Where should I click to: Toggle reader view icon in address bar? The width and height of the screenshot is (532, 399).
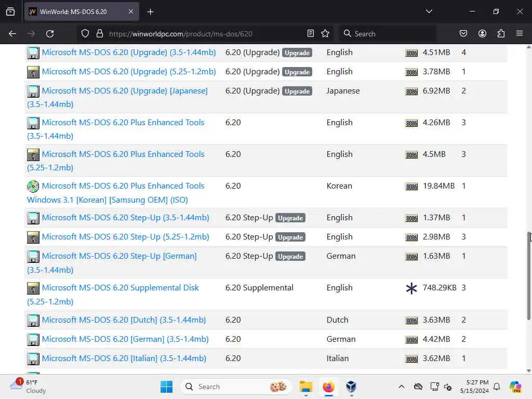pyautogui.click(x=311, y=34)
